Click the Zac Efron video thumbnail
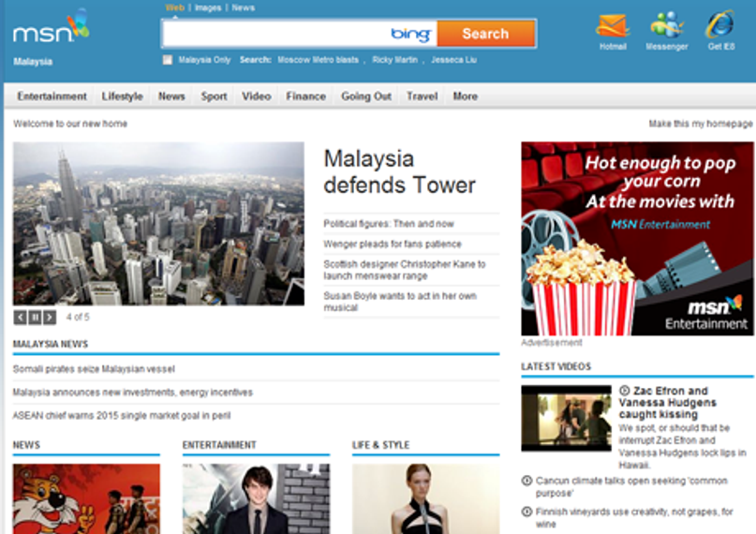 (x=566, y=419)
